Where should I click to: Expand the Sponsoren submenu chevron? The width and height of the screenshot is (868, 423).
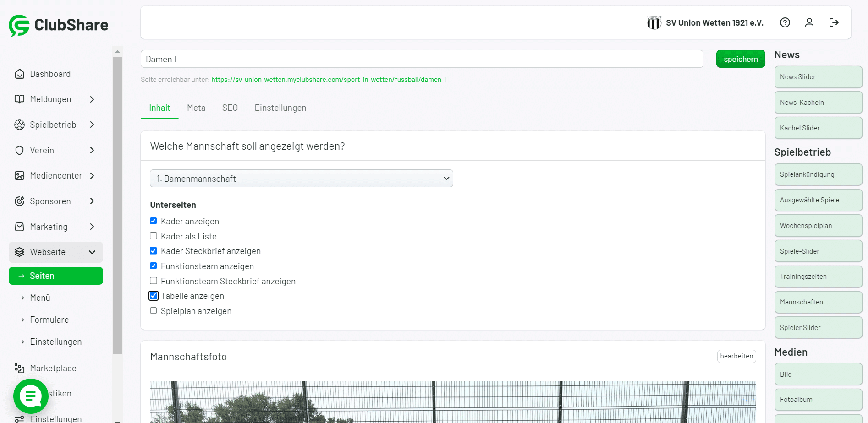(x=92, y=201)
